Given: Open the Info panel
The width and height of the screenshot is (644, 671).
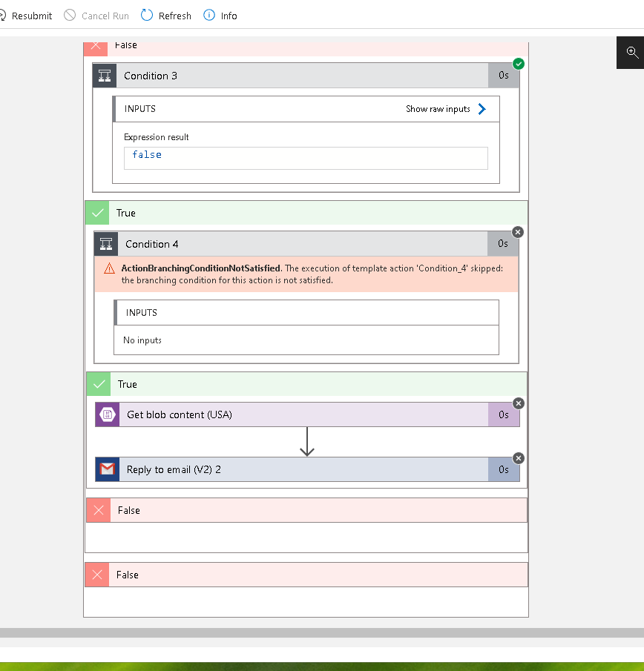Looking at the screenshot, I should (x=220, y=16).
